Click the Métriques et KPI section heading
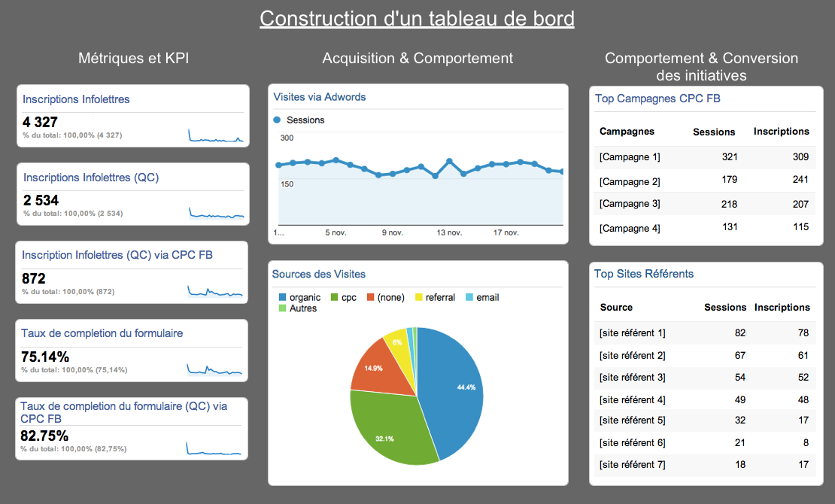This screenshot has width=835, height=504. click(x=134, y=58)
